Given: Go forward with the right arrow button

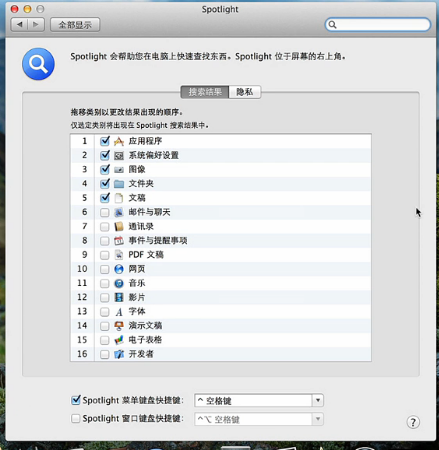Looking at the screenshot, I should point(36,25).
